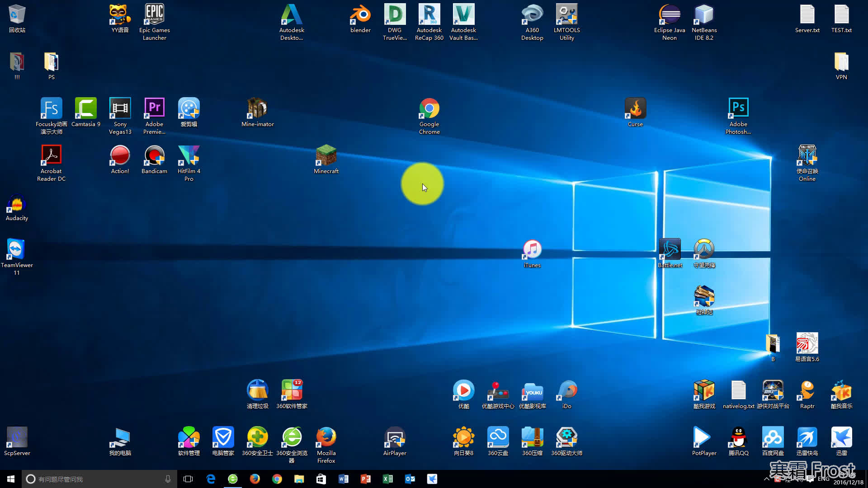Viewport: 868px width, 488px height.
Task: Launch Adobe Photoshop desktop icon
Action: [738, 116]
